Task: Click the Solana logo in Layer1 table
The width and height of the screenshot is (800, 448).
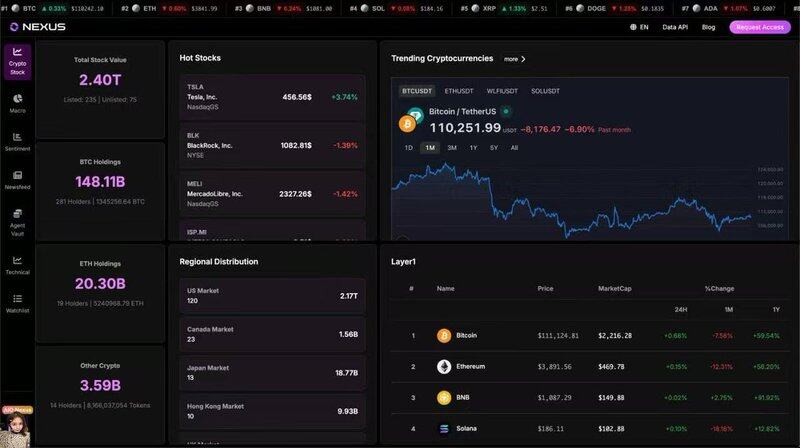Action: (444, 429)
